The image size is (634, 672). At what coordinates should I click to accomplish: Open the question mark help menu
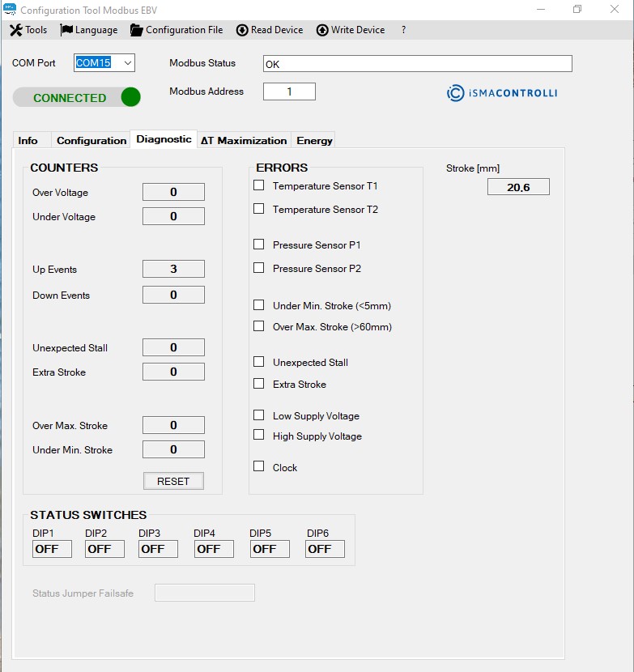[403, 30]
